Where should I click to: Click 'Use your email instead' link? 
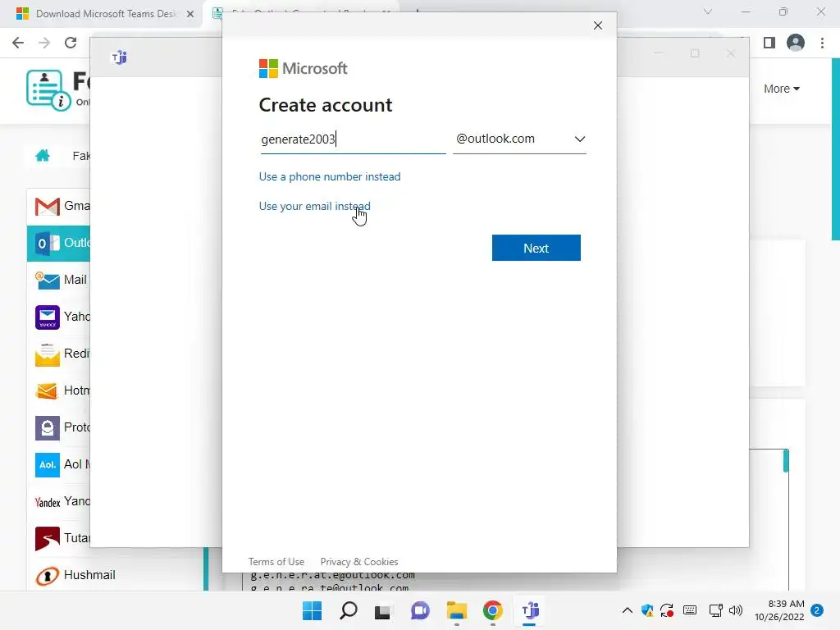314,206
